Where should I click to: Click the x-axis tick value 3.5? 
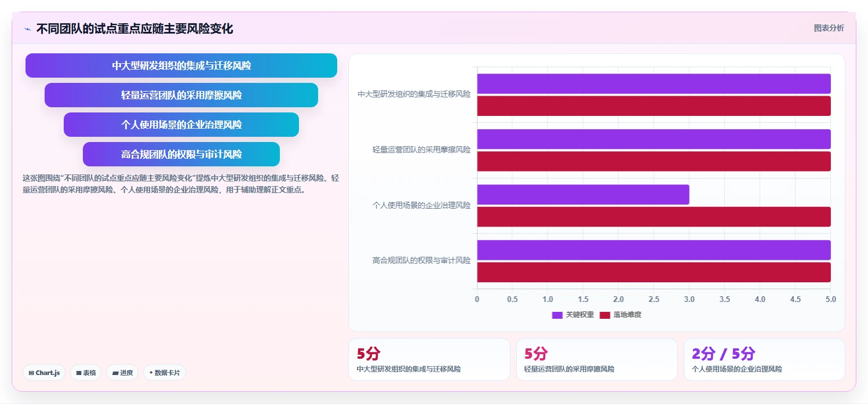coord(725,299)
